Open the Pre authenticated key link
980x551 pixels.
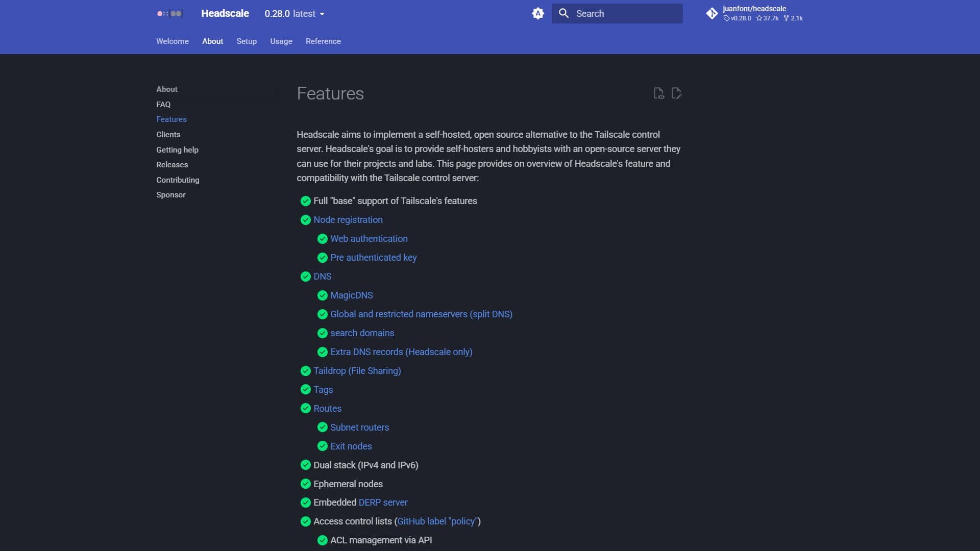click(374, 258)
